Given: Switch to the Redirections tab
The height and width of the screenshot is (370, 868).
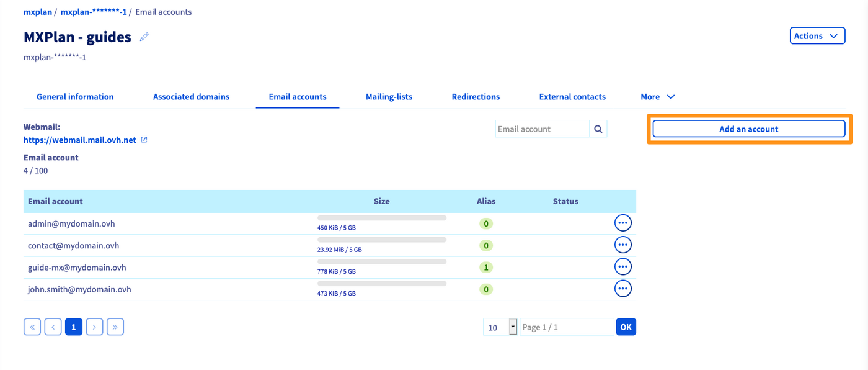Looking at the screenshot, I should (x=476, y=97).
